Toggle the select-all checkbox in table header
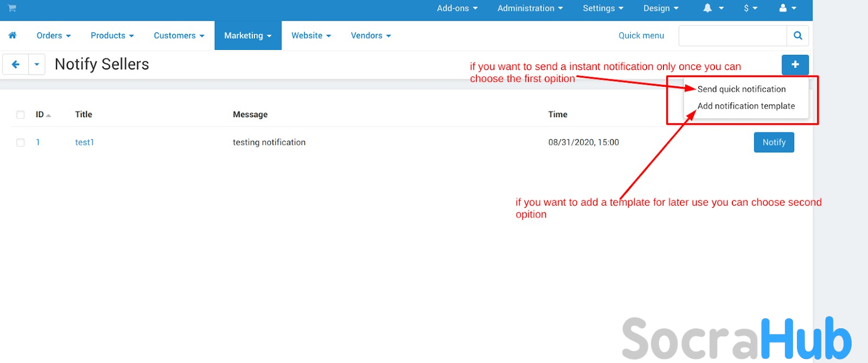 [21, 114]
